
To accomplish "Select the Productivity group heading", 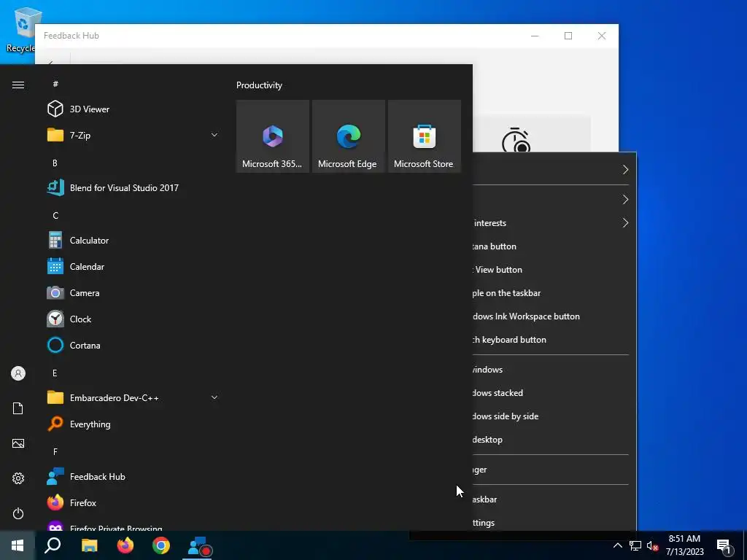I will (259, 85).
